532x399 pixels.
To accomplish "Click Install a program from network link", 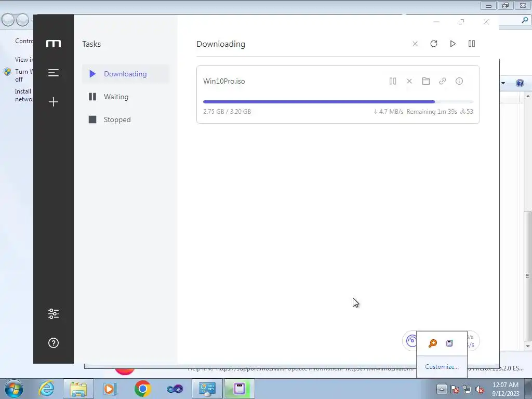I will pos(24,96).
